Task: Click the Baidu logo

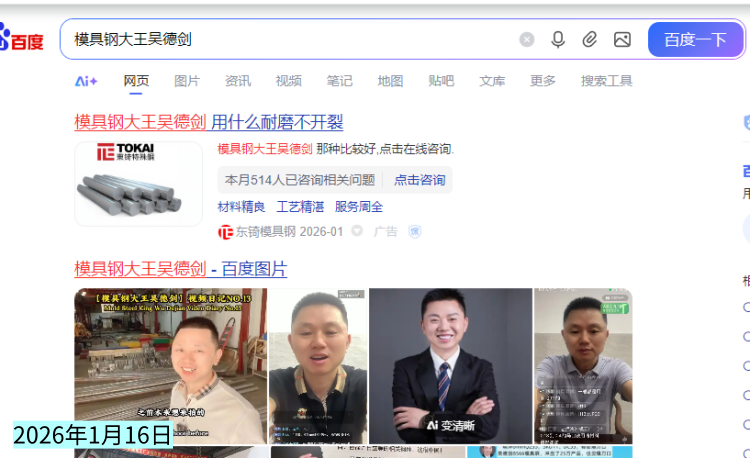Action: [22, 40]
